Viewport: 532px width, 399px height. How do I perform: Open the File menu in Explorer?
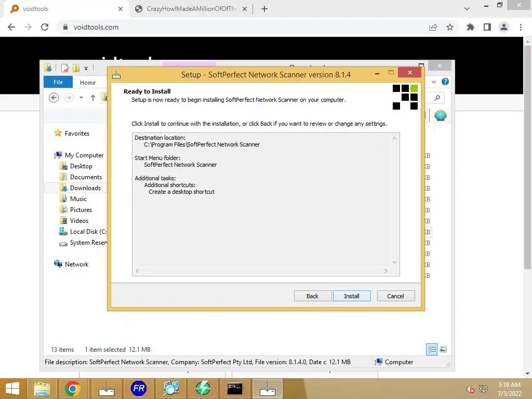[x=58, y=82]
